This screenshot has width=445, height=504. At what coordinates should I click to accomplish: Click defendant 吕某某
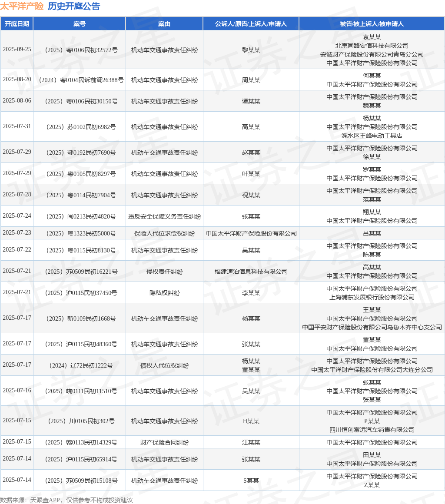pos(372,233)
